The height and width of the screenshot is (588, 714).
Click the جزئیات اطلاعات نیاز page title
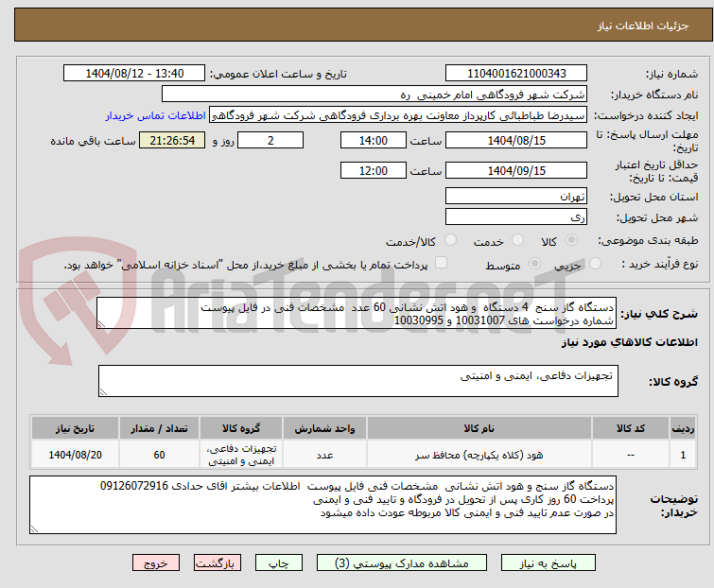(x=642, y=26)
